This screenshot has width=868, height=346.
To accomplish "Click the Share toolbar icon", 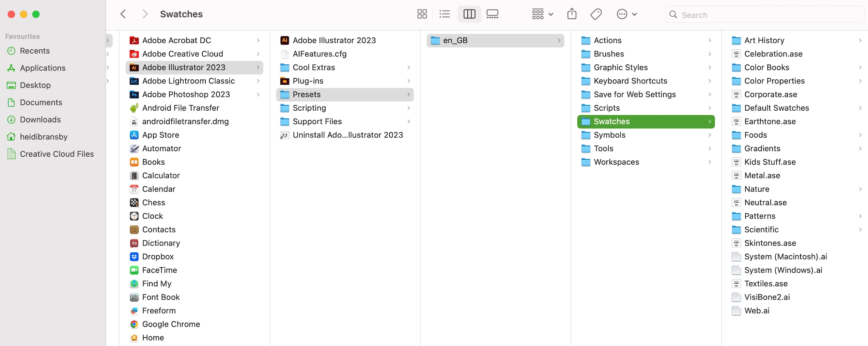I will [x=572, y=14].
